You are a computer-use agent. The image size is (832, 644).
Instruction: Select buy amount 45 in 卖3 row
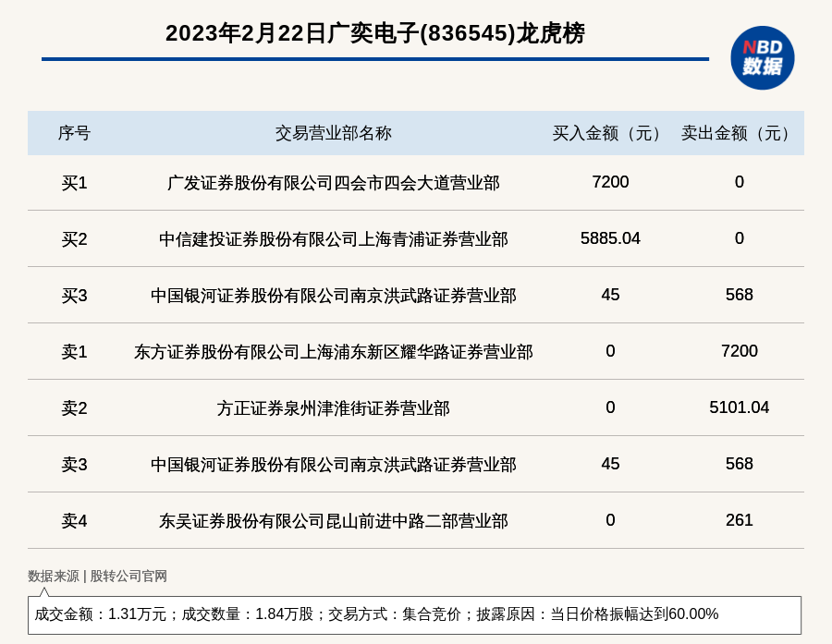tap(610, 463)
